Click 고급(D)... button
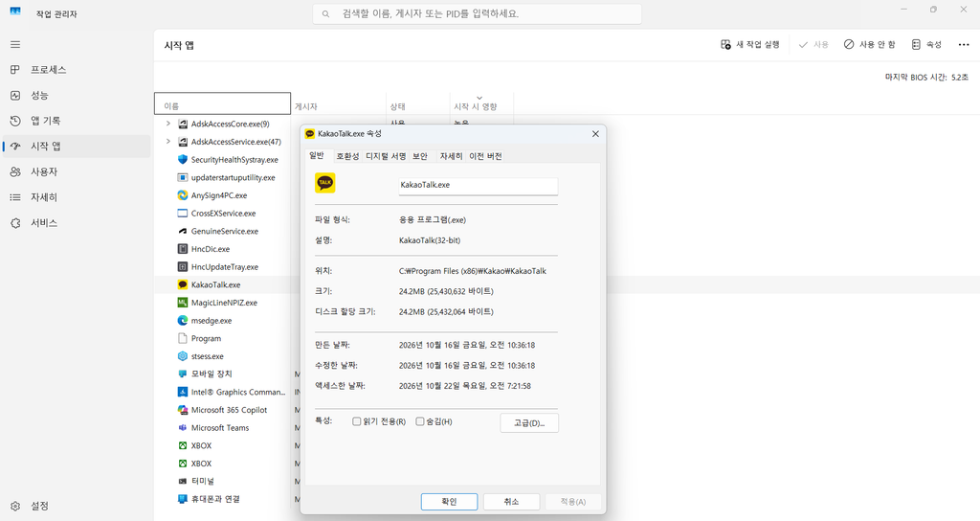The image size is (980, 521). click(529, 422)
